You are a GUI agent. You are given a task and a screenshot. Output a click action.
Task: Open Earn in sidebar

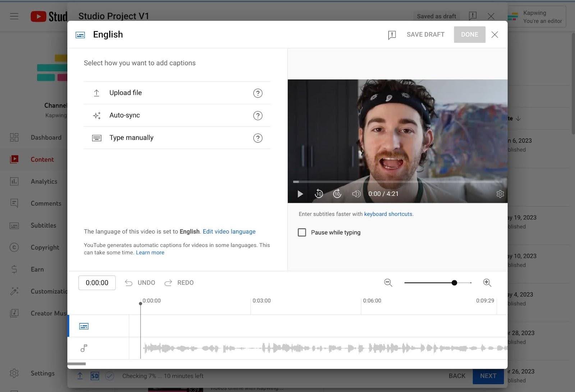37,269
